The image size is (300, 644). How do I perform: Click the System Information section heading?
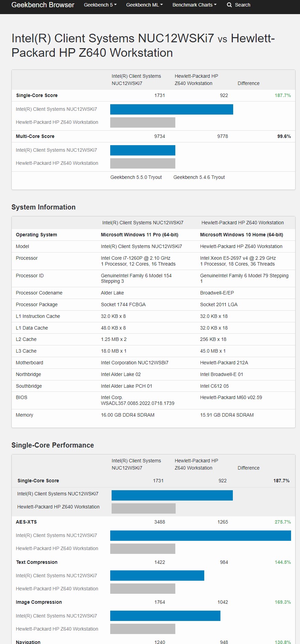click(x=43, y=207)
